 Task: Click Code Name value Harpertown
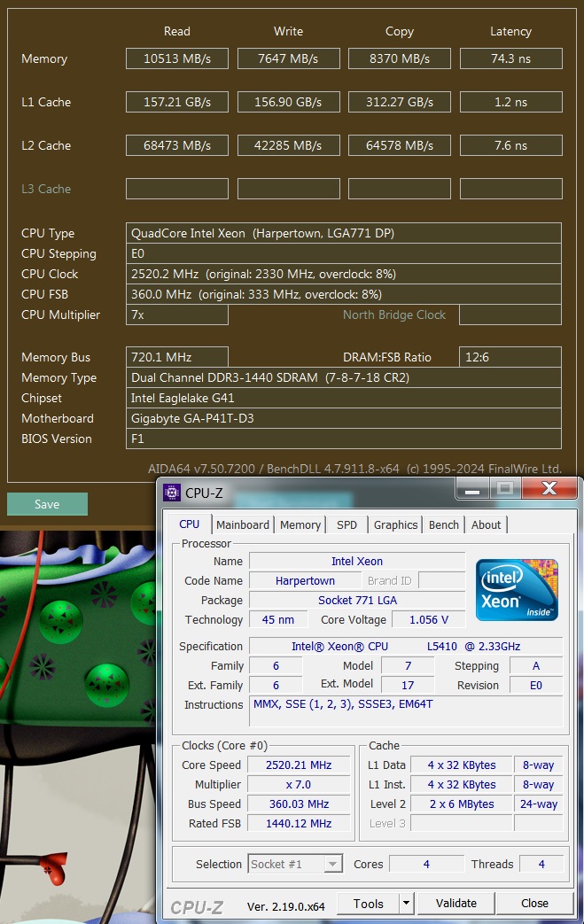click(x=305, y=580)
